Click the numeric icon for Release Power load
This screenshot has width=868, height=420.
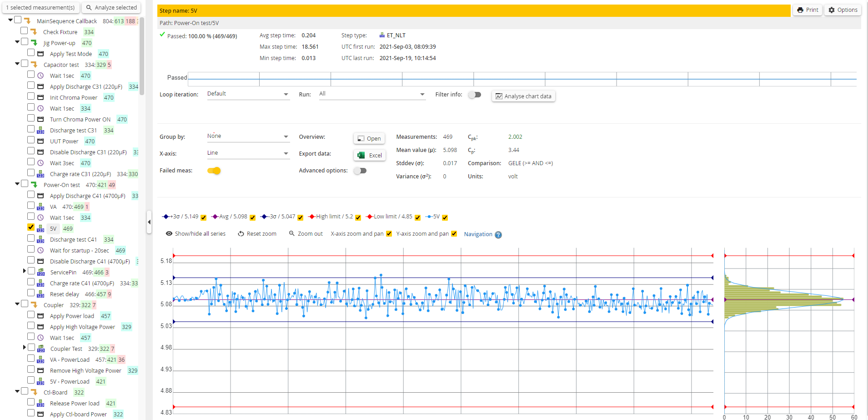40,404
